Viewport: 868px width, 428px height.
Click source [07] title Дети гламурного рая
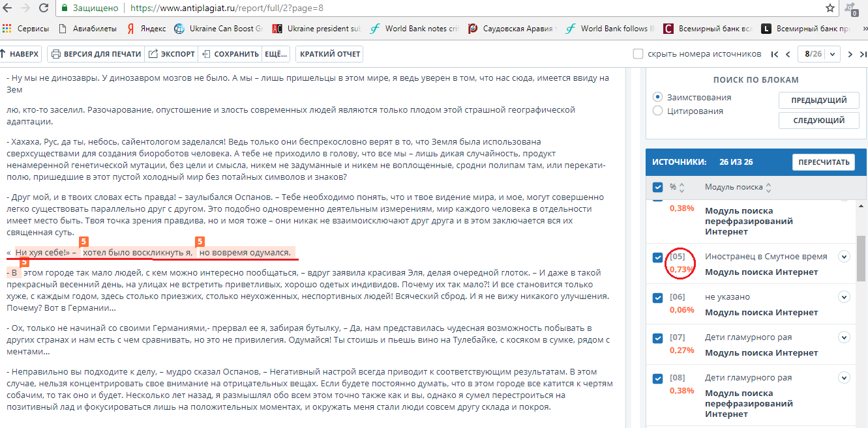pos(748,337)
